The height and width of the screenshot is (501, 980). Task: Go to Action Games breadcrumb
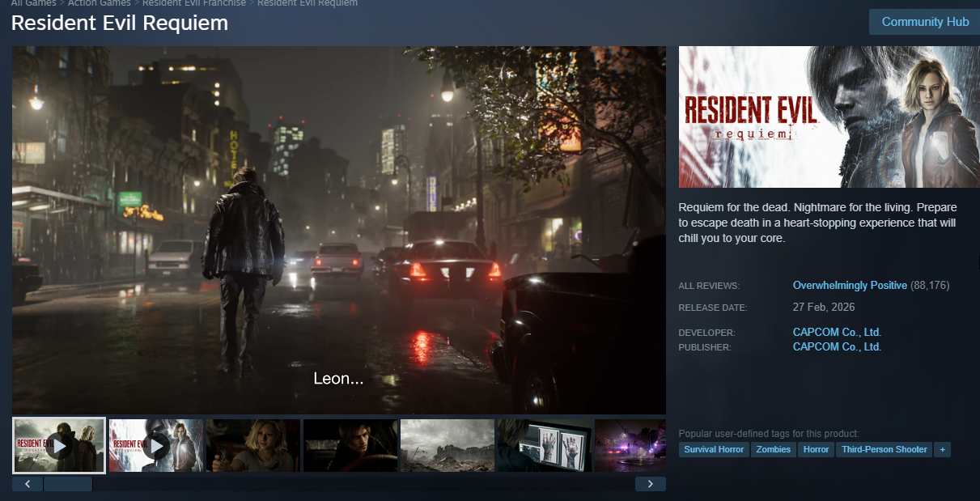pos(99,3)
